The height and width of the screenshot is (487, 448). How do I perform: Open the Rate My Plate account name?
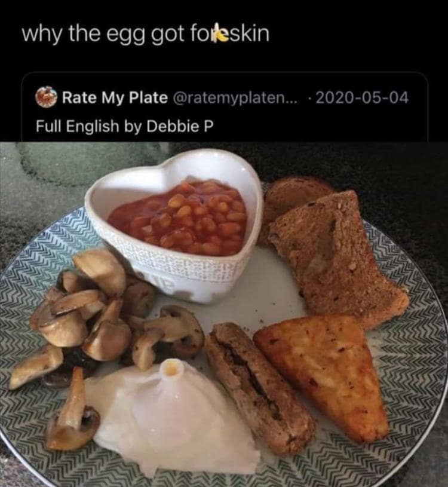pyautogui.click(x=115, y=97)
